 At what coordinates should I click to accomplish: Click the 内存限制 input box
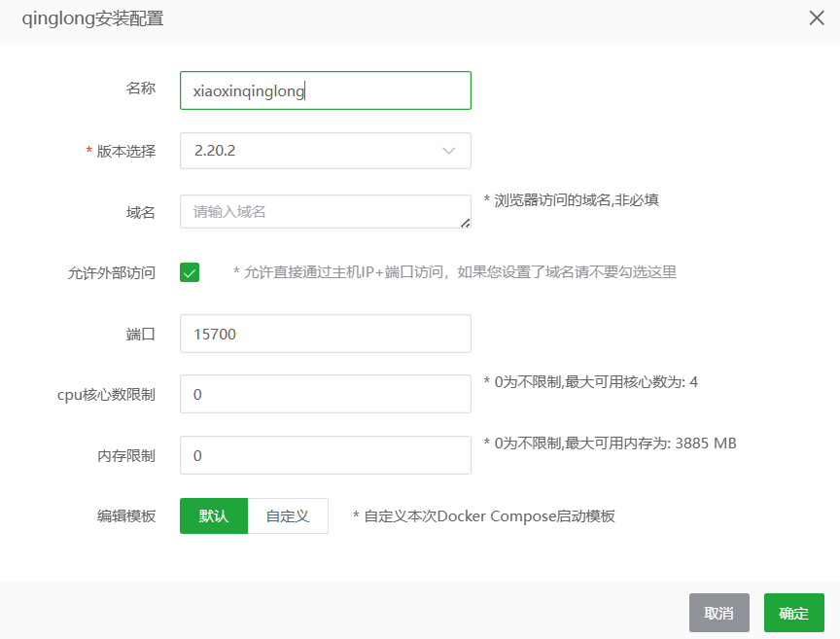(x=325, y=455)
